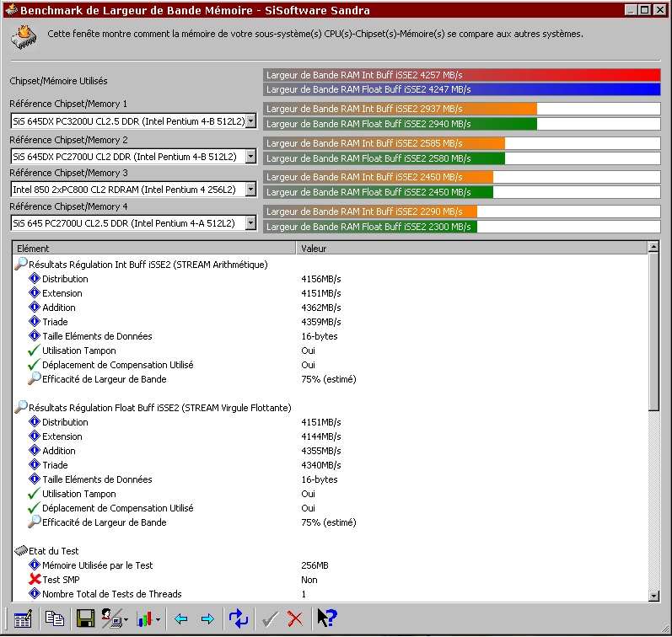672x637 pixels.
Task: Click the green RAM Float Buff 2940 MB/s bar
Action: click(x=400, y=124)
